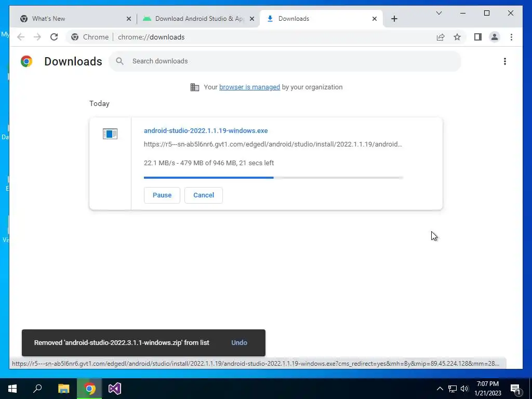Screen dimensions: 532x399
Task: Undo removal of the zip from list
Action: click(x=239, y=343)
